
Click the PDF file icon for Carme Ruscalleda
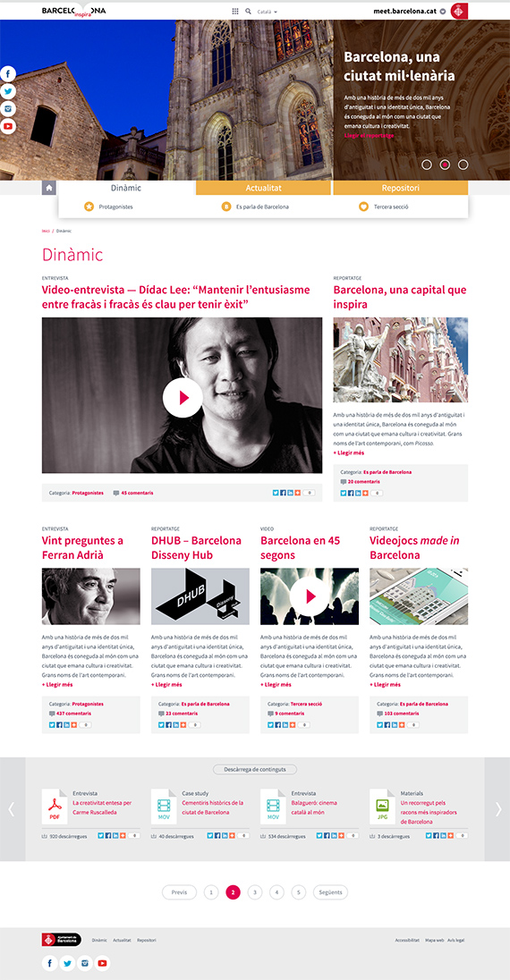pyautogui.click(x=55, y=807)
